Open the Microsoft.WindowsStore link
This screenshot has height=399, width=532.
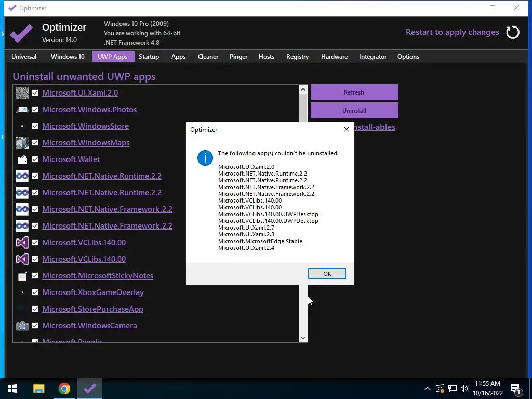85,126
